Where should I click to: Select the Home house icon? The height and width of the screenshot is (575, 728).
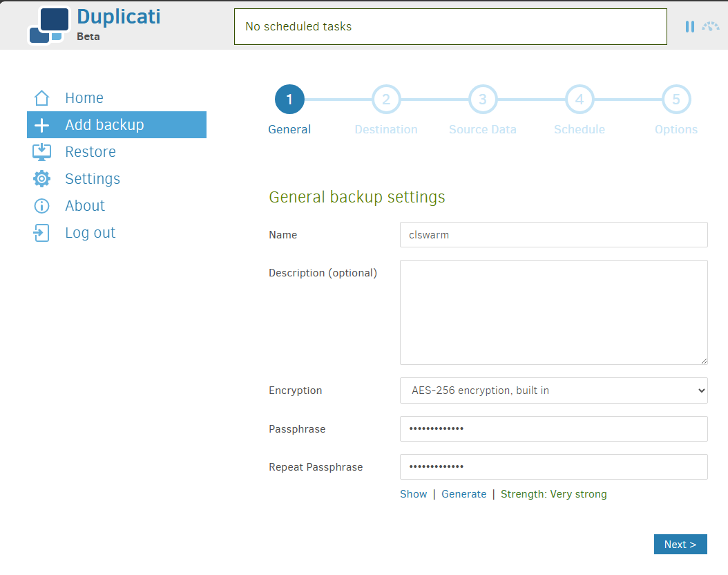coord(41,97)
